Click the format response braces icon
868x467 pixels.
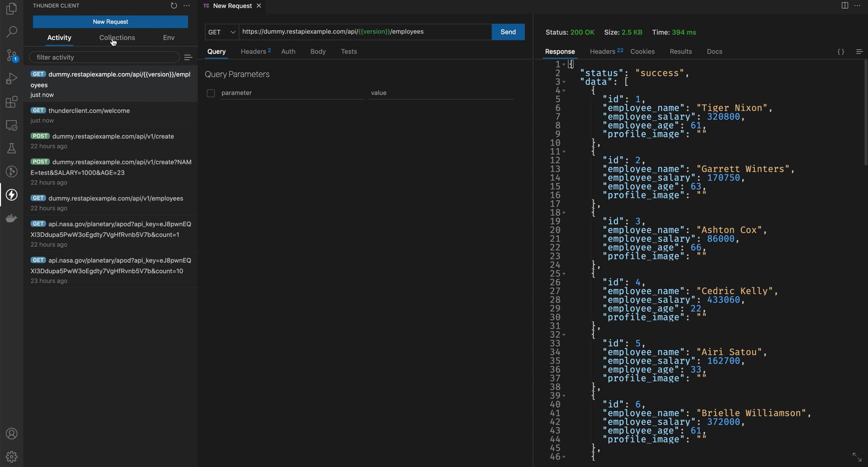(x=841, y=52)
